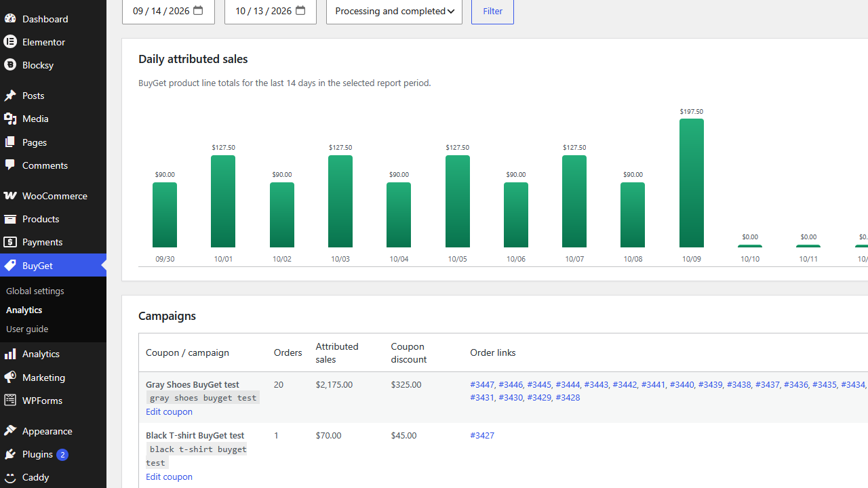This screenshot has width=868, height=488.
Task: Open Global settings submenu item
Action: (x=35, y=291)
